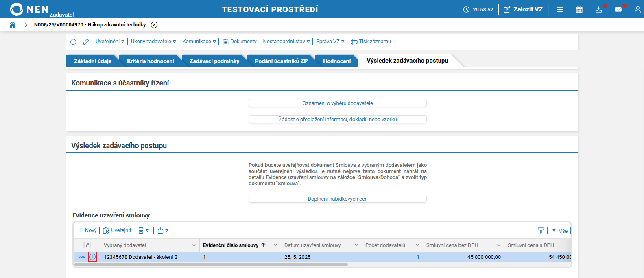Click Uveřejnit in grid toolbar

(117, 230)
